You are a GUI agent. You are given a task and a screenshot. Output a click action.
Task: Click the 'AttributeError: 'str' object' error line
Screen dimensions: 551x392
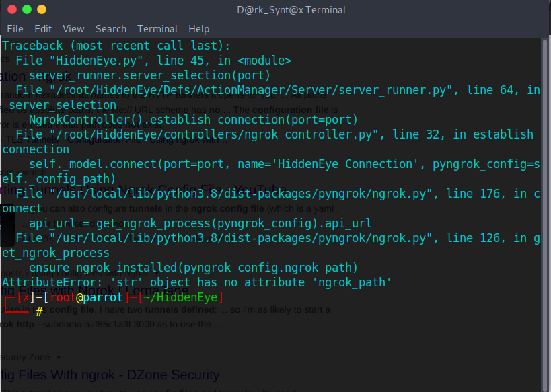(196, 282)
